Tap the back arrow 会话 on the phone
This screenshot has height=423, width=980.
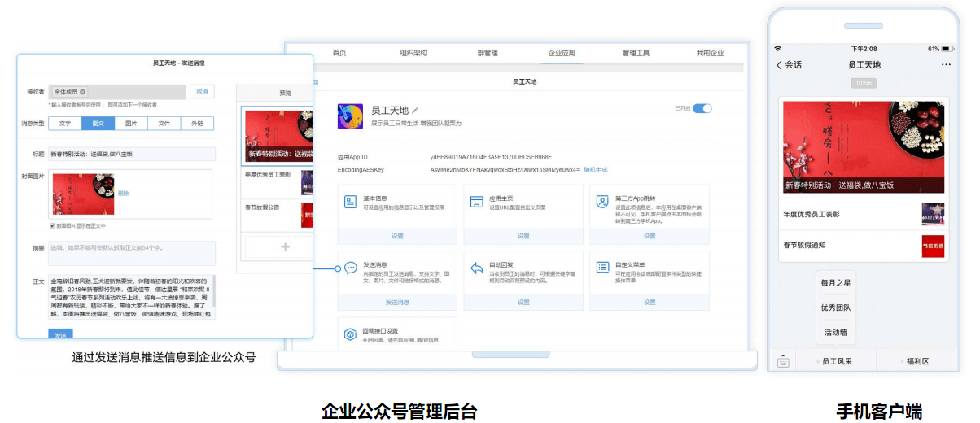(x=789, y=64)
